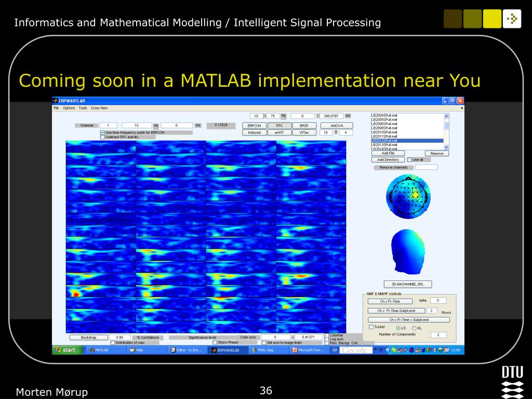Click the ERPCOH button

point(254,126)
